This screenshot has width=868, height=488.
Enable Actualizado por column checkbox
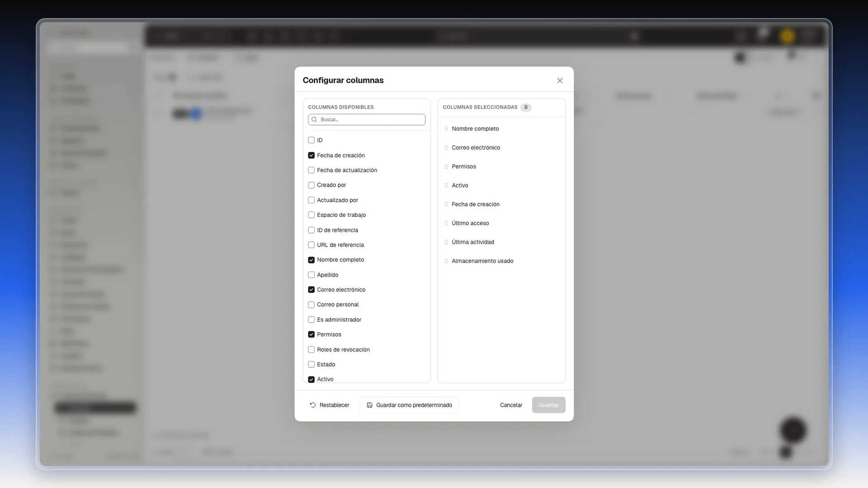click(x=311, y=200)
